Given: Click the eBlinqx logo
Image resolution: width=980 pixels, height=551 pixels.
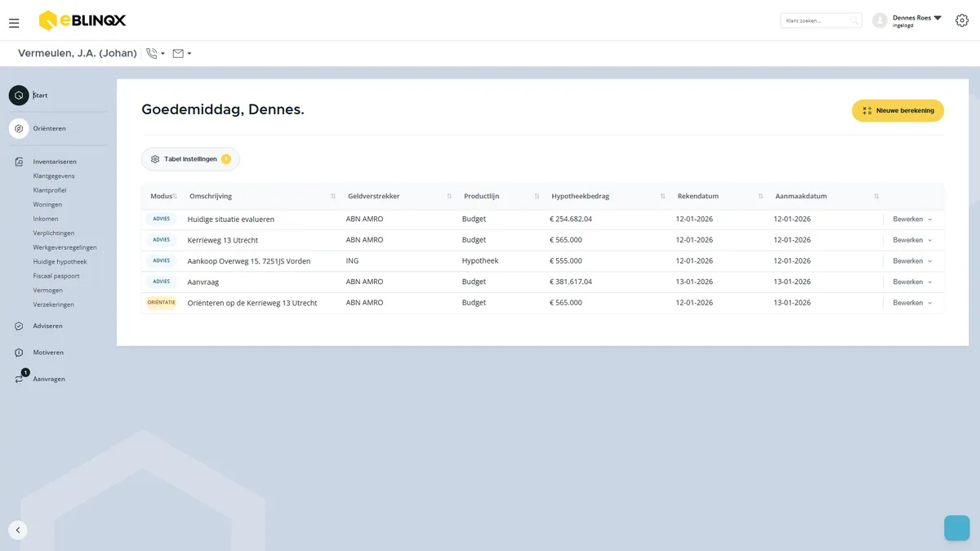Looking at the screenshot, I should (82, 20).
